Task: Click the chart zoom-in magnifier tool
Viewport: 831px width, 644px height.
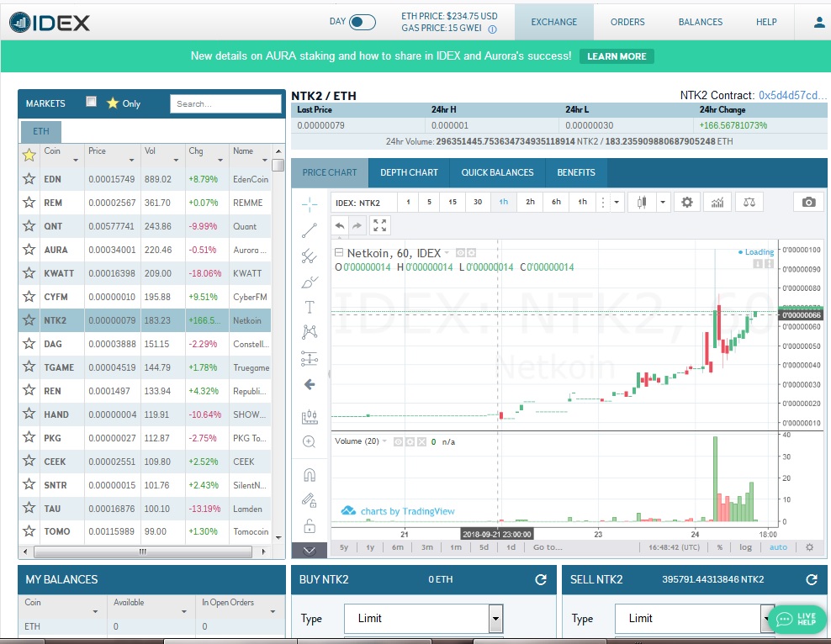Action: tap(309, 441)
